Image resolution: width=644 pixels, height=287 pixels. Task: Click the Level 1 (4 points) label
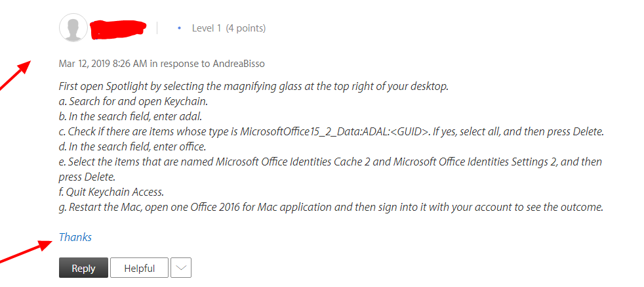tap(228, 28)
